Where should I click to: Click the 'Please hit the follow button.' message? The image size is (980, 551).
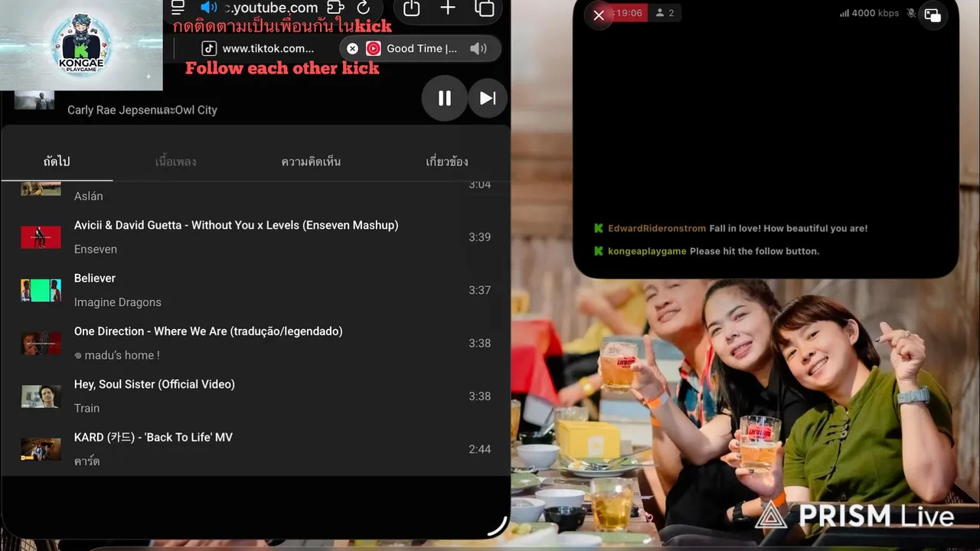(x=754, y=251)
